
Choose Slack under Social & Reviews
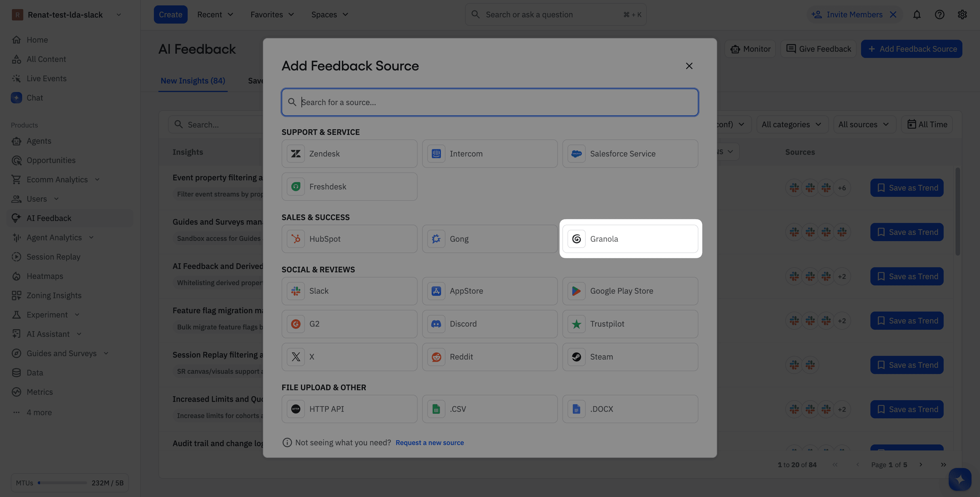[x=349, y=291]
